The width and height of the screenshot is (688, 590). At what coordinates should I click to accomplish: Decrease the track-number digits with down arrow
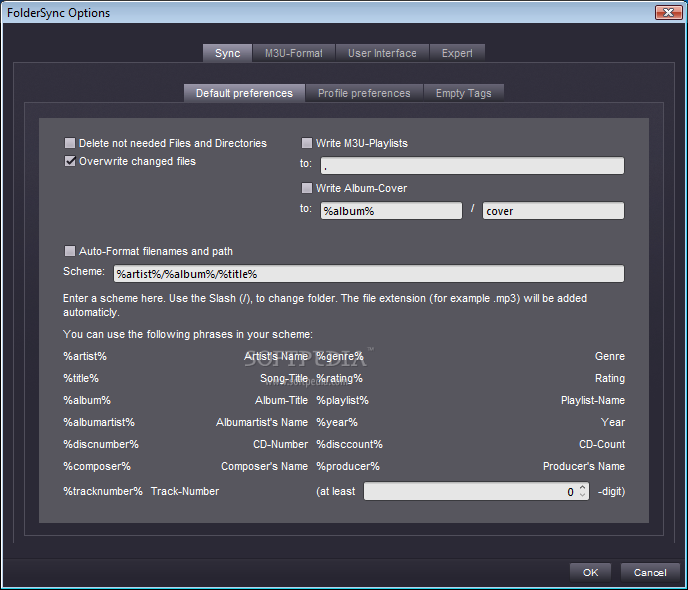tap(582, 495)
